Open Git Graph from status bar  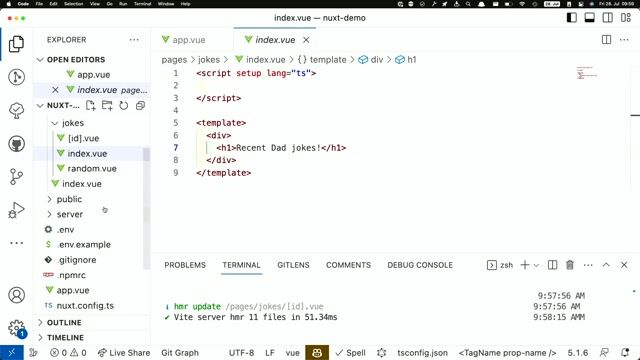[180, 353]
